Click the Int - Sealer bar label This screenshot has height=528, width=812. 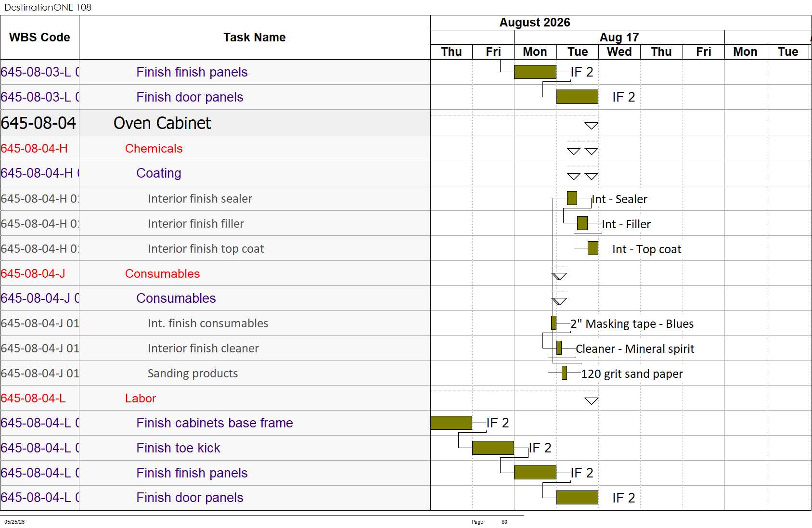coord(620,199)
